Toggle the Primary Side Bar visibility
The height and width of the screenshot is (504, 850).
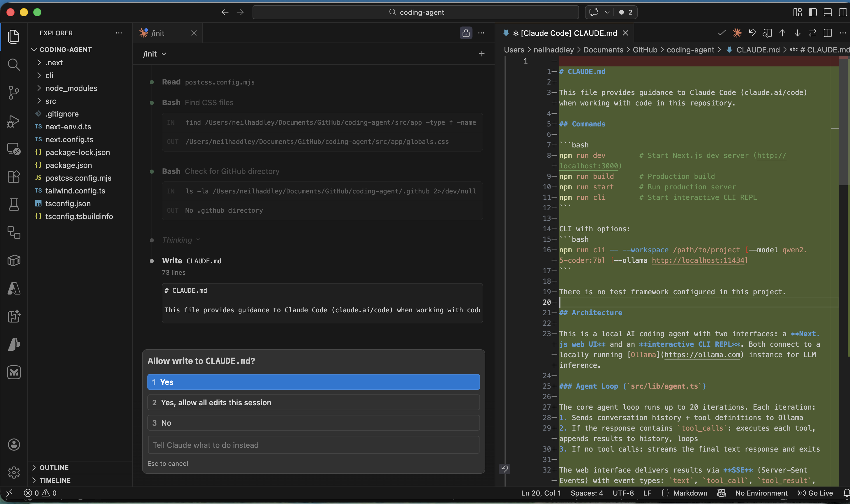coord(812,12)
